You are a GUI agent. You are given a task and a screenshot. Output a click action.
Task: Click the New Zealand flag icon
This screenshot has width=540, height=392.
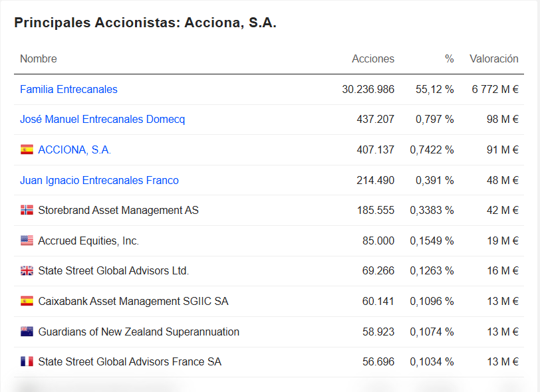(27, 332)
